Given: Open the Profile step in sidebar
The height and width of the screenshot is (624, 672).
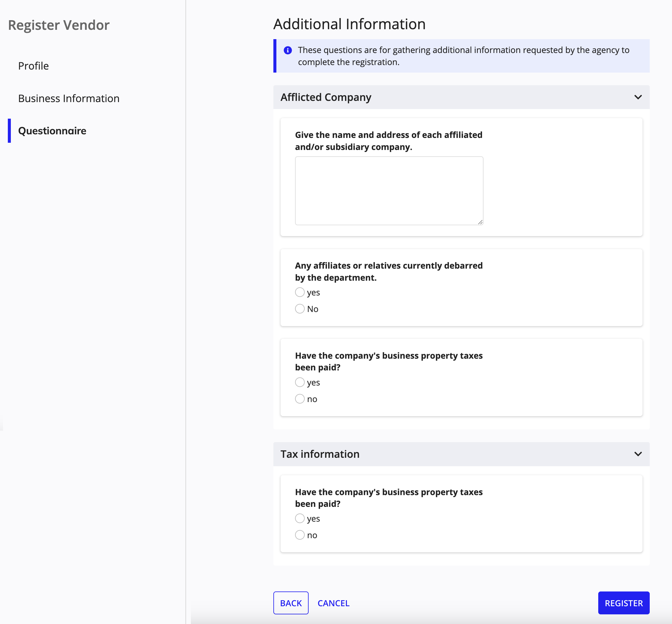Looking at the screenshot, I should coord(33,66).
